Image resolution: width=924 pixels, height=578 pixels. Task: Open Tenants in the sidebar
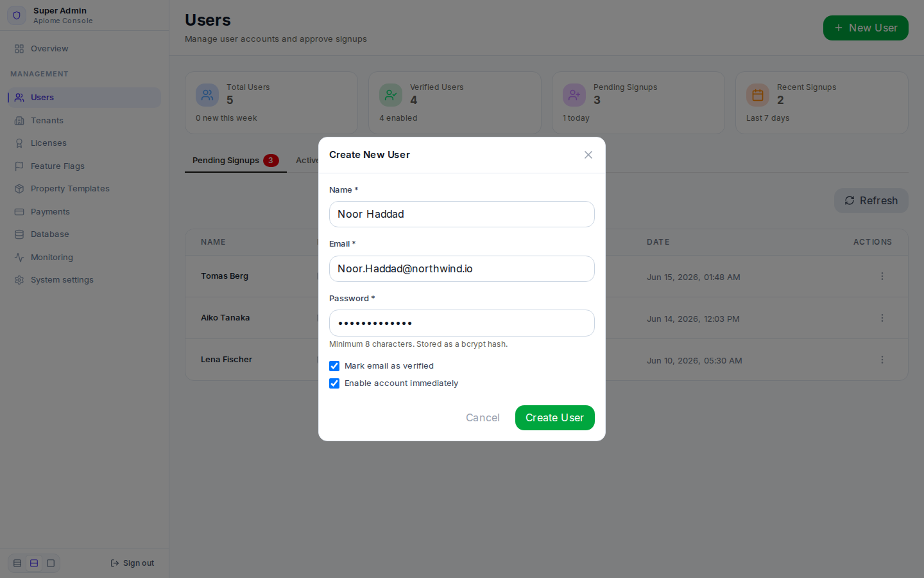84,121
